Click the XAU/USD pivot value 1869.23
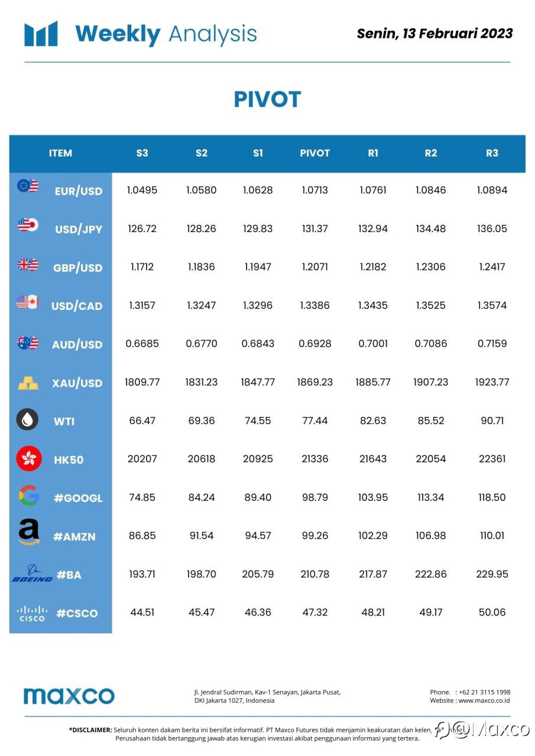 point(314,382)
